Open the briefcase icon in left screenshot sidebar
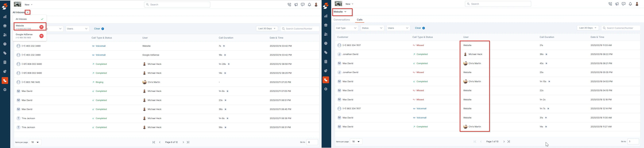This screenshot has height=148, width=644. tap(5, 26)
